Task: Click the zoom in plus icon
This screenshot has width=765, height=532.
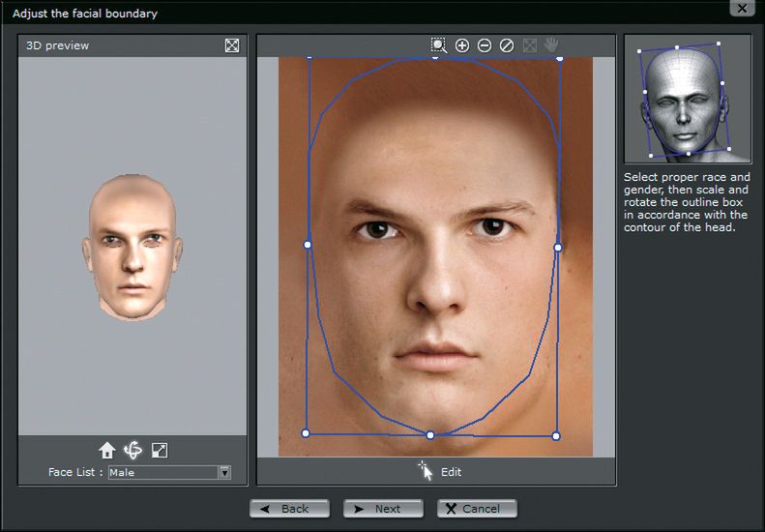Action: pos(462,45)
